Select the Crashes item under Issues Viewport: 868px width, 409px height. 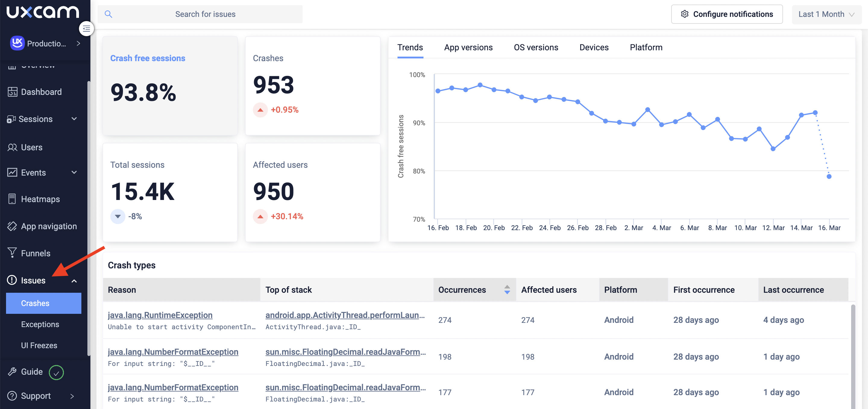tap(35, 303)
